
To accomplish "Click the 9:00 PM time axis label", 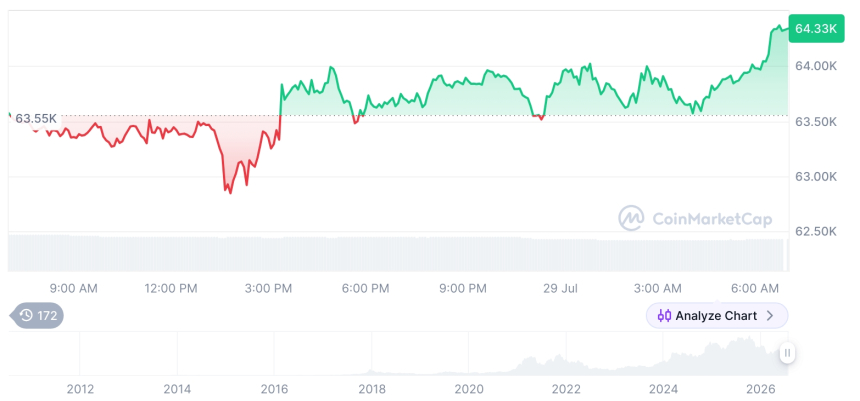I will pos(463,288).
